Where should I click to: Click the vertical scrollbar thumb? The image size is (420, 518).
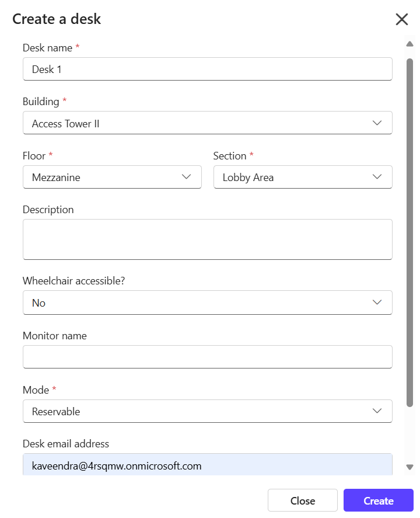tap(409, 232)
